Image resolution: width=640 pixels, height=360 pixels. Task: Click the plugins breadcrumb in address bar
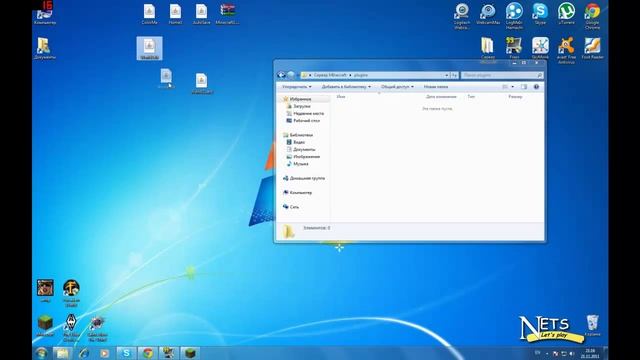[x=360, y=75]
